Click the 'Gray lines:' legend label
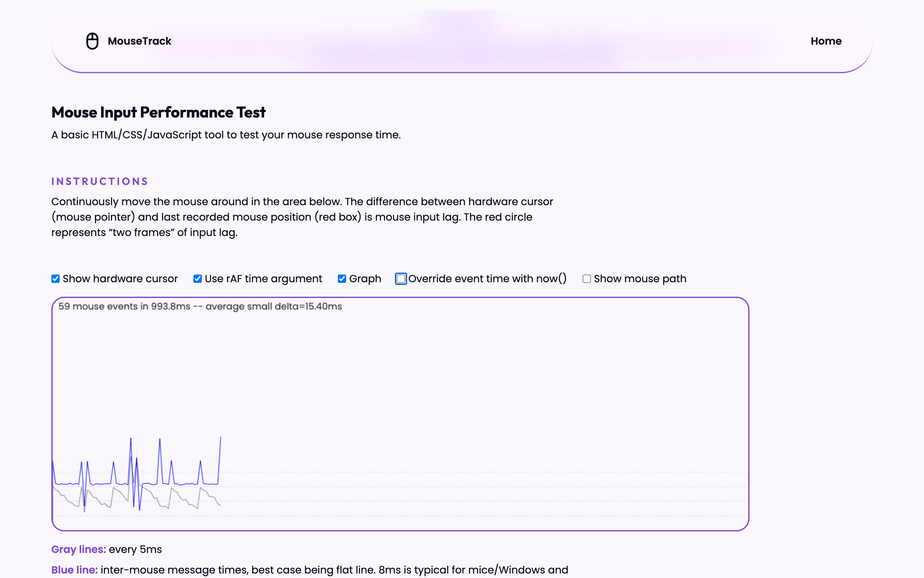The image size is (924, 578). (79, 549)
